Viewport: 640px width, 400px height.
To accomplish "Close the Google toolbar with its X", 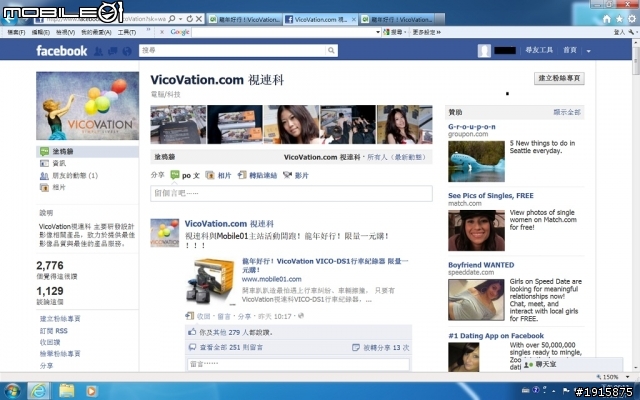I will click(162, 32).
